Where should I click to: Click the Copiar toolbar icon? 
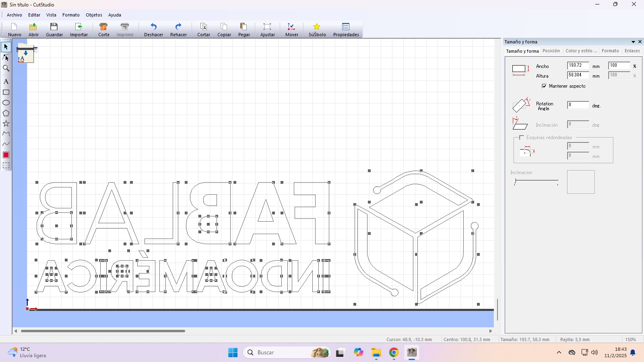[224, 29]
